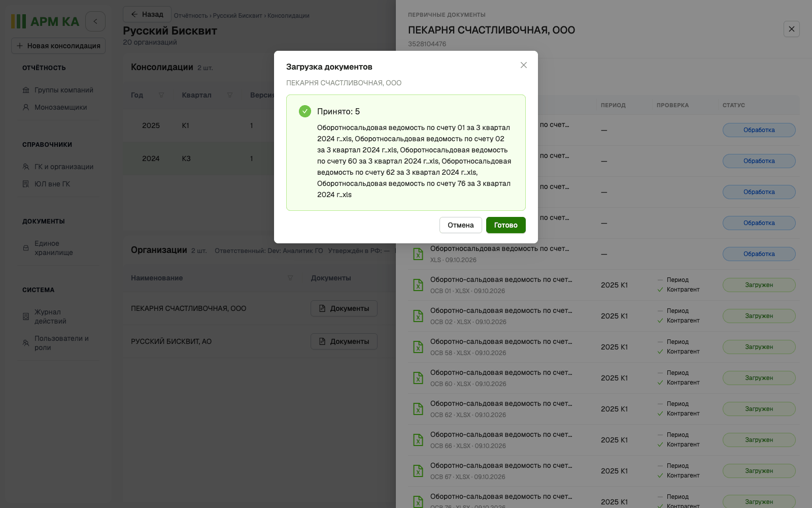Click the АРМ КА logo

click(45, 21)
